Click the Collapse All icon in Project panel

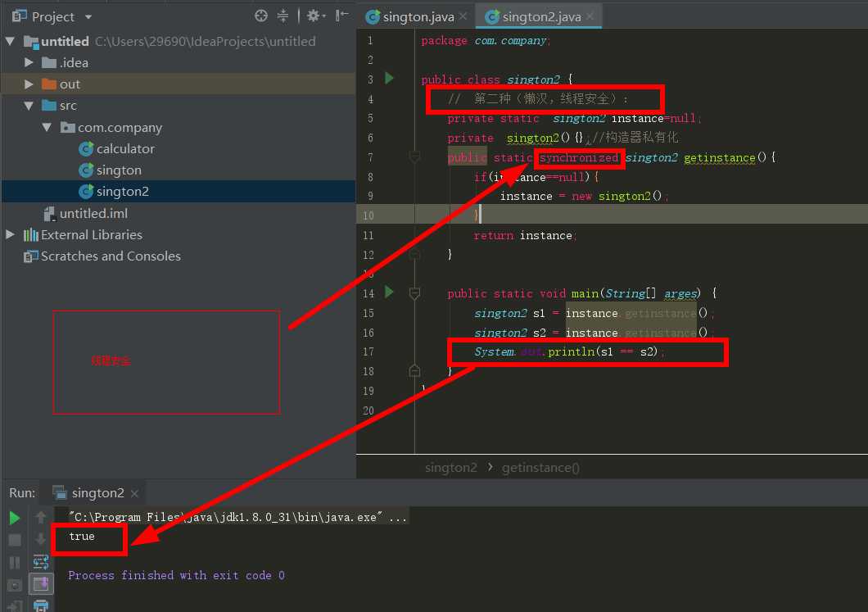[283, 16]
